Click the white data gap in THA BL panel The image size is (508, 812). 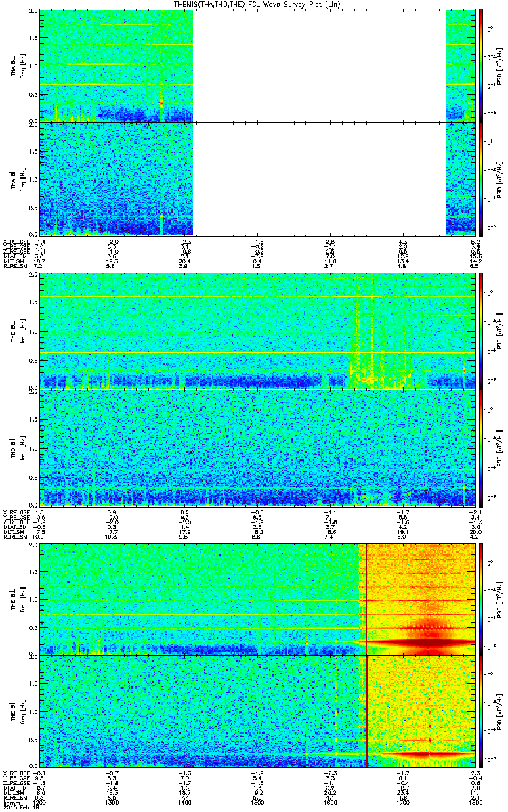(x=320, y=66)
